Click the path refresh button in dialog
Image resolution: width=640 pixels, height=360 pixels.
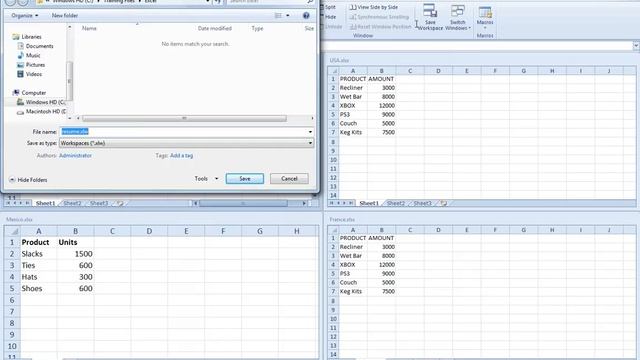coord(218,2)
